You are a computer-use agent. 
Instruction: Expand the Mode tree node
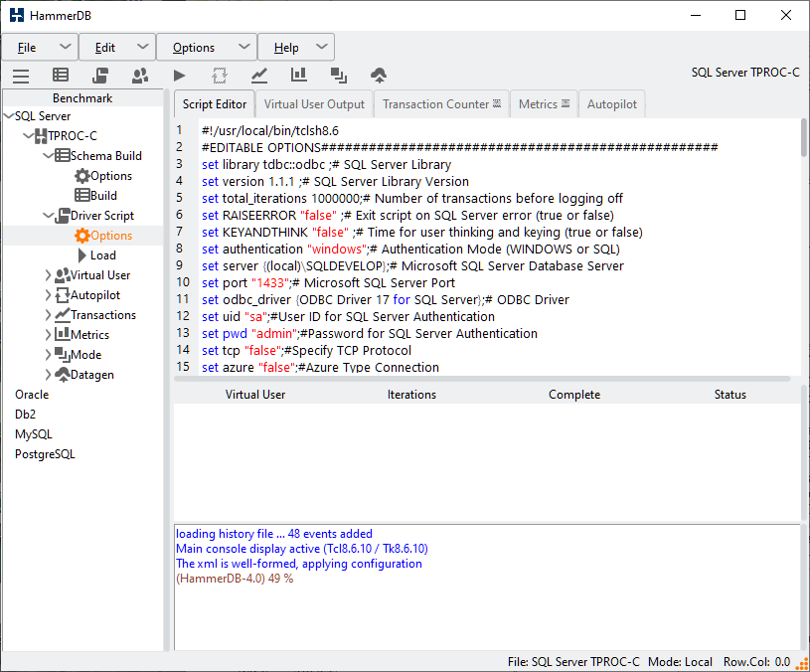[48, 355]
